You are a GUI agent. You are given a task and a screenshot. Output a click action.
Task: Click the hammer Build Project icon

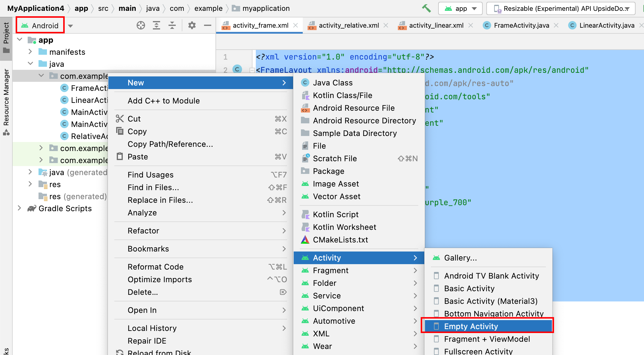pos(426,8)
